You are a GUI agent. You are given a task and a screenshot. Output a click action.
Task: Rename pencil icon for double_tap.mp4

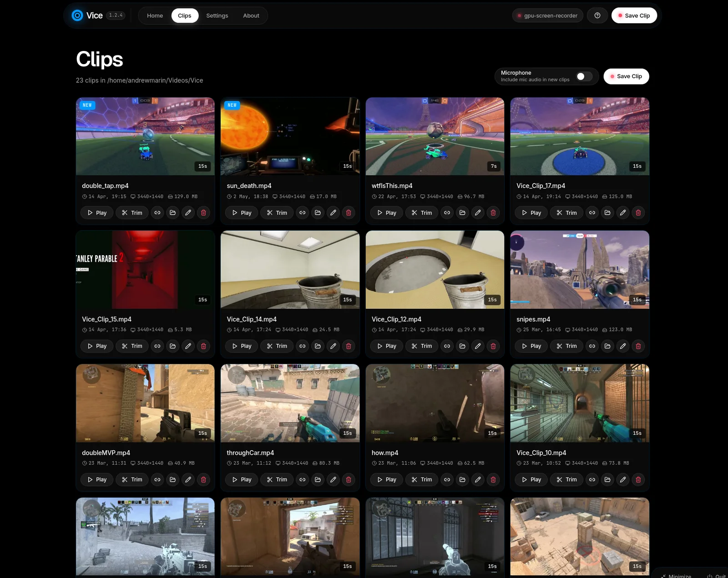188,212
